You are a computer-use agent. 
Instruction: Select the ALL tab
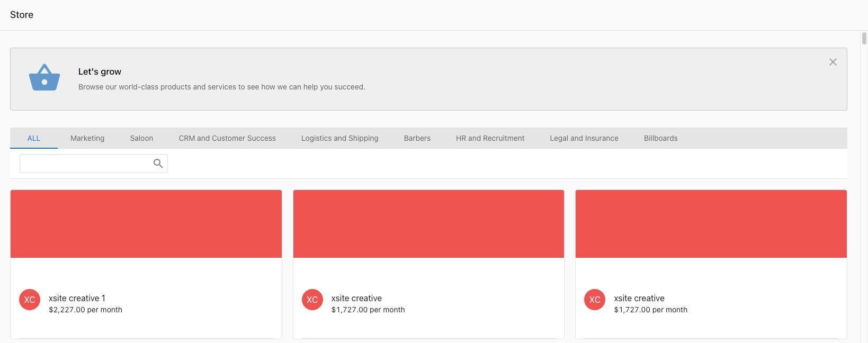[x=34, y=138]
